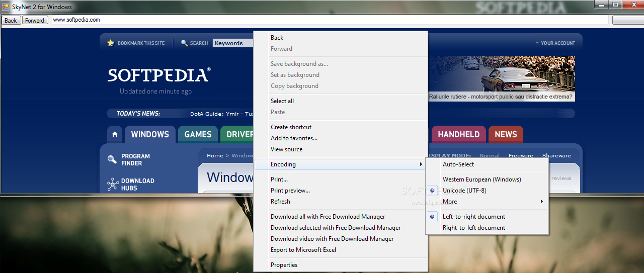Image resolution: width=644 pixels, height=273 pixels.
Task: Choose Download selected with Free Download Manager
Action: 341,228
